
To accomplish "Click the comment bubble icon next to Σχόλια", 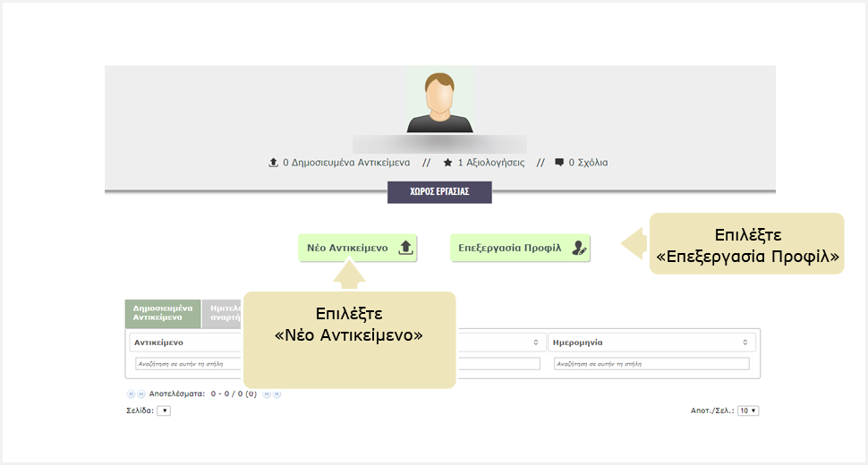I will 559,163.
